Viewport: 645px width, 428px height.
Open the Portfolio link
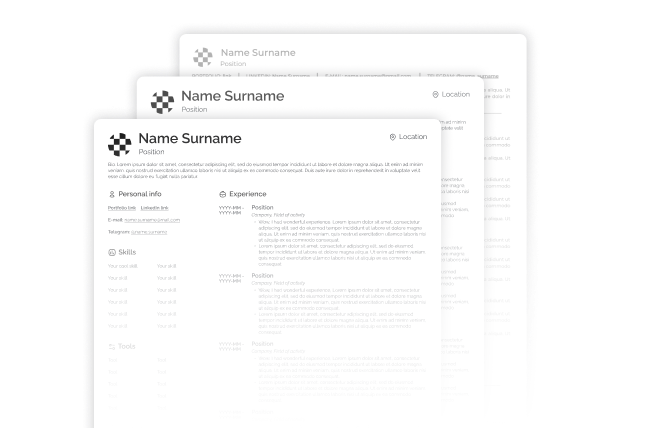point(122,208)
